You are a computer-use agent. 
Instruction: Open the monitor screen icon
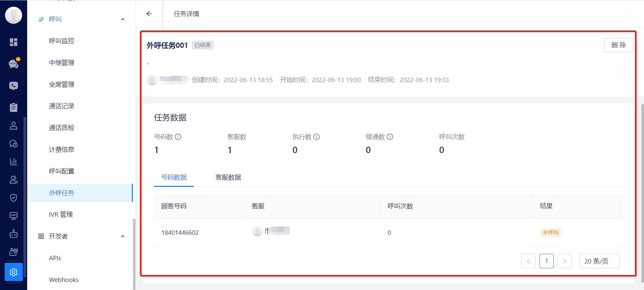pyautogui.click(x=13, y=216)
